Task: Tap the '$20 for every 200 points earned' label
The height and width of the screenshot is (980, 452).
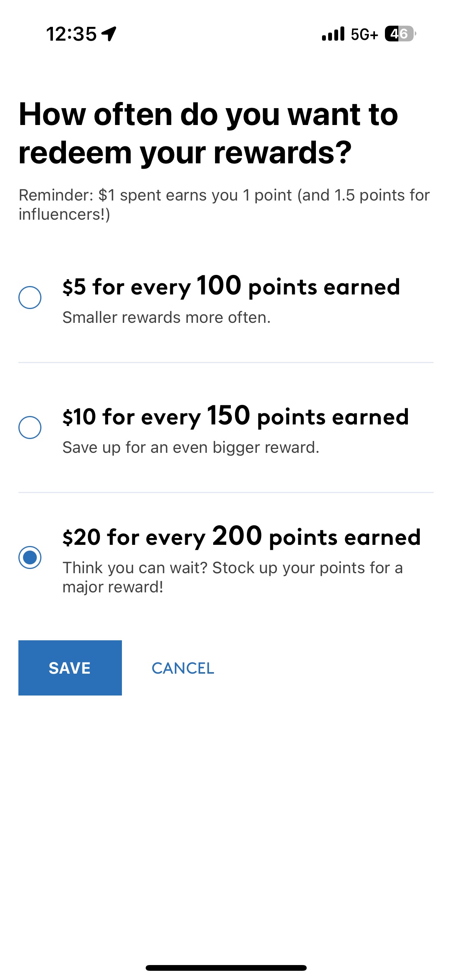Action: pos(242,537)
